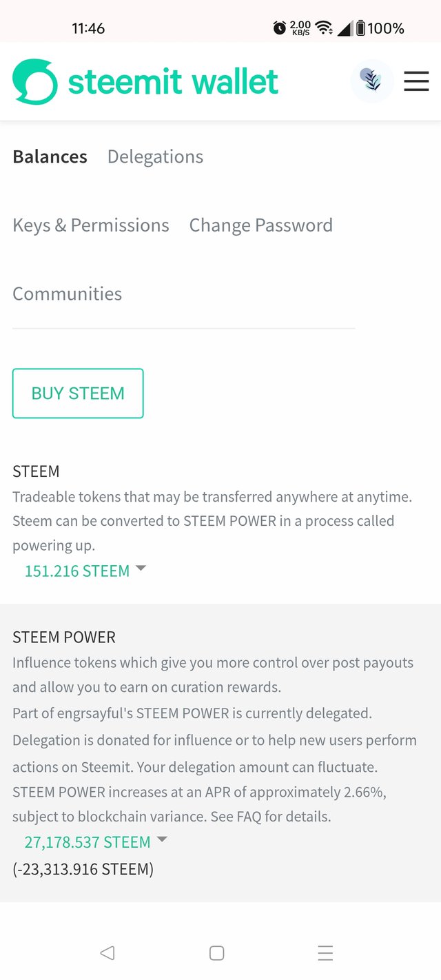Tap the Android back navigation button

click(107, 953)
